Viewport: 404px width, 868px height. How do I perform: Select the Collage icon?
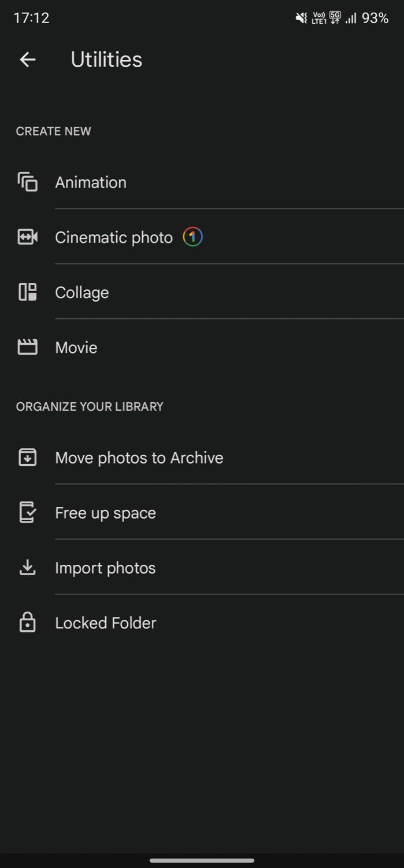[27, 292]
